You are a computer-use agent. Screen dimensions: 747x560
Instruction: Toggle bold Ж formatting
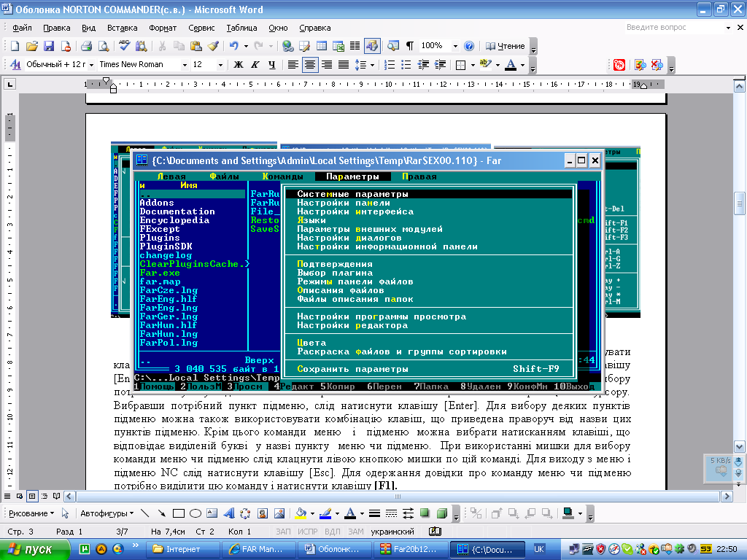[239, 65]
